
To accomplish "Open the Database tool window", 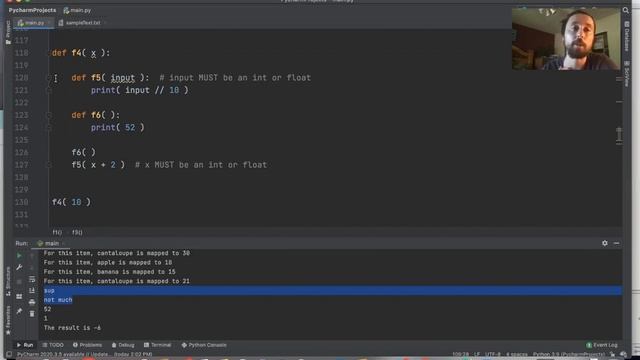I will click(627, 37).
